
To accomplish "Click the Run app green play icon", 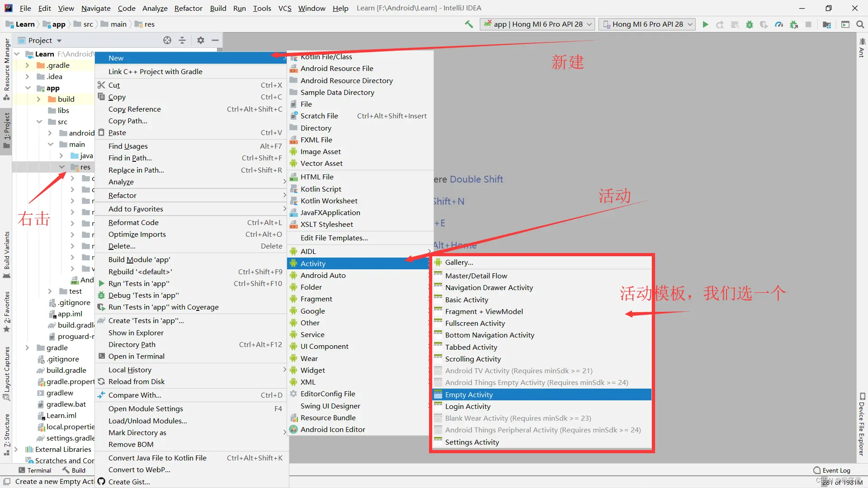I will pyautogui.click(x=705, y=24).
